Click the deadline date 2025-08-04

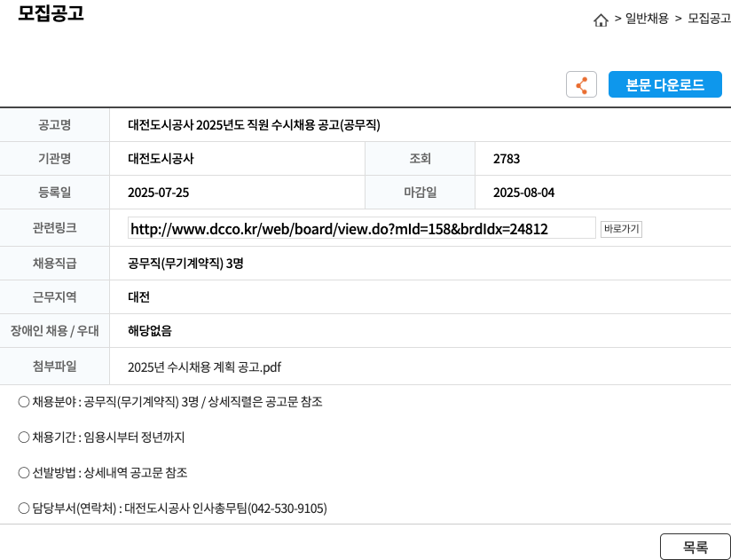click(523, 193)
